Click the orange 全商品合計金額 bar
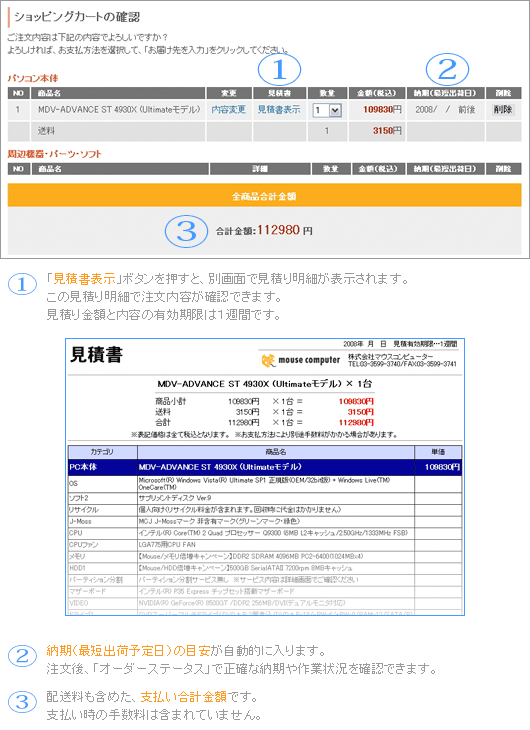This screenshot has width=530, height=730. pyautogui.click(x=265, y=196)
